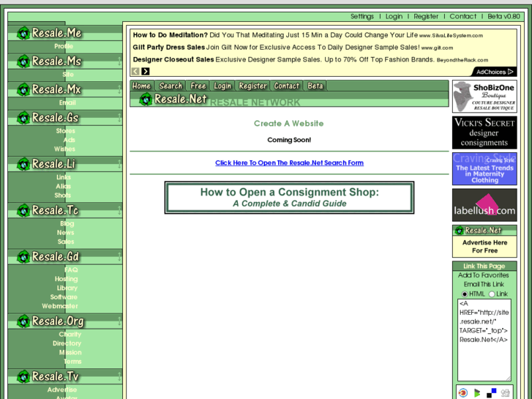Viewport: 532px width, 399px height.
Task: Open the Contact tab in the navigation bar
Action: click(287, 86)
